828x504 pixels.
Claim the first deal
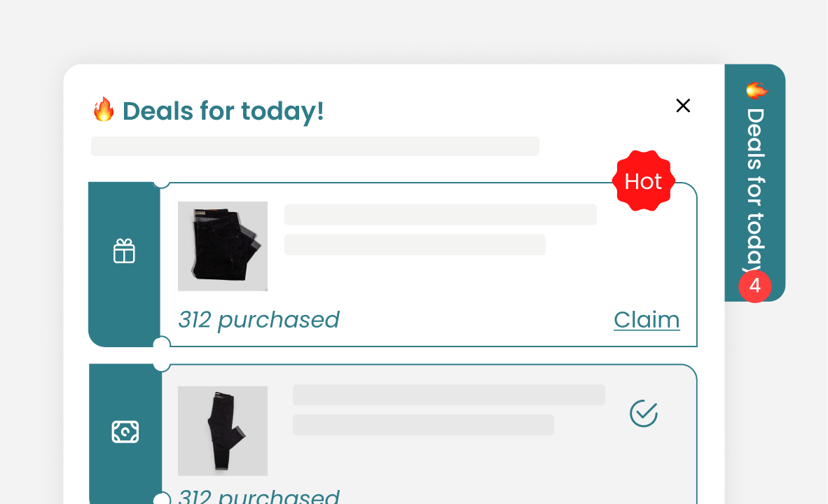click(x=647, y=320)
